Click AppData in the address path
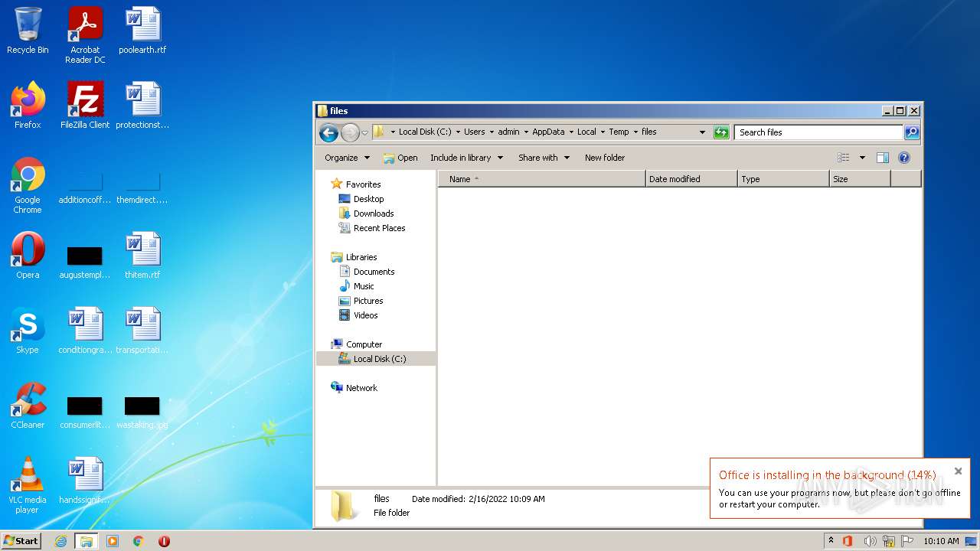980x551 pixels. pyautogui.click(x=548, y=132)
